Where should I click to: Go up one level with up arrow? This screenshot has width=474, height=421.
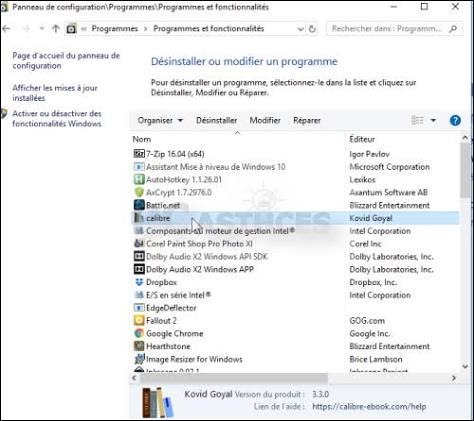pos(56,29)
